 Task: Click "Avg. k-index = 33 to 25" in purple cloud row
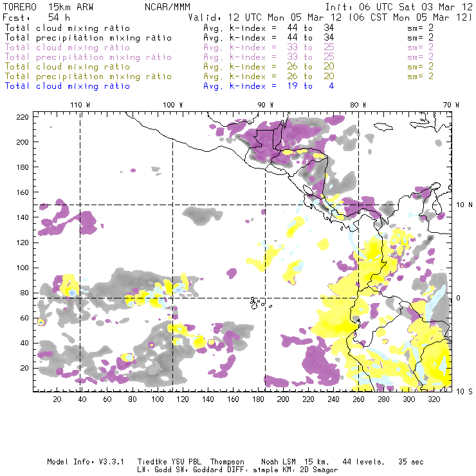(269, 48)
